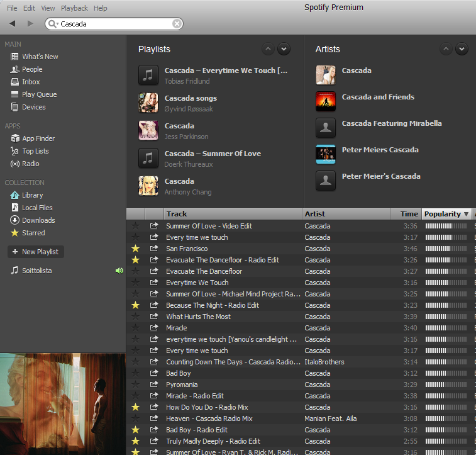
Task: Open the Playback menu
Action: click(x=74, y=8)
